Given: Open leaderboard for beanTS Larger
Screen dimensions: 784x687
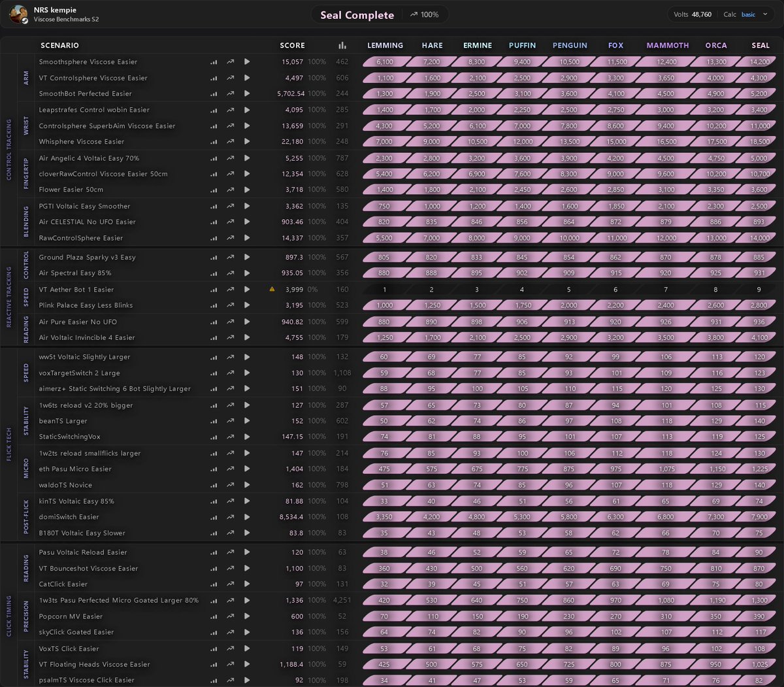Looking at the screenshot, I should coord(214,421).
